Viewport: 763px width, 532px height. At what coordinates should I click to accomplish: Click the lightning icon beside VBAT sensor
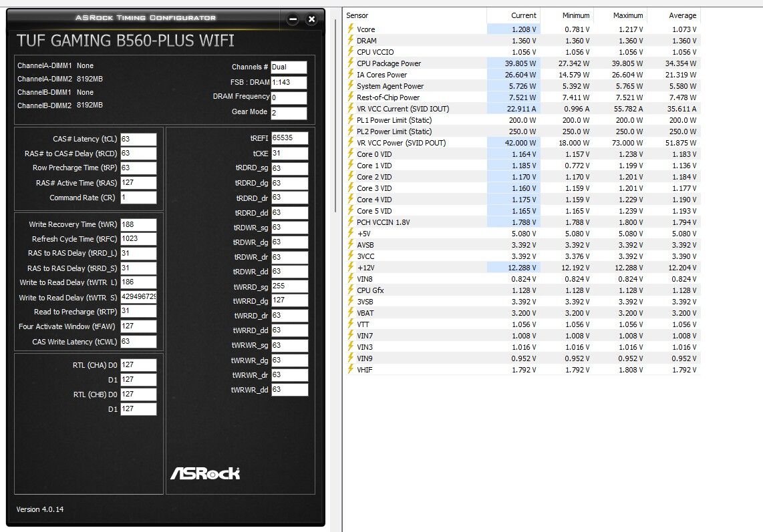pos(350,312)
